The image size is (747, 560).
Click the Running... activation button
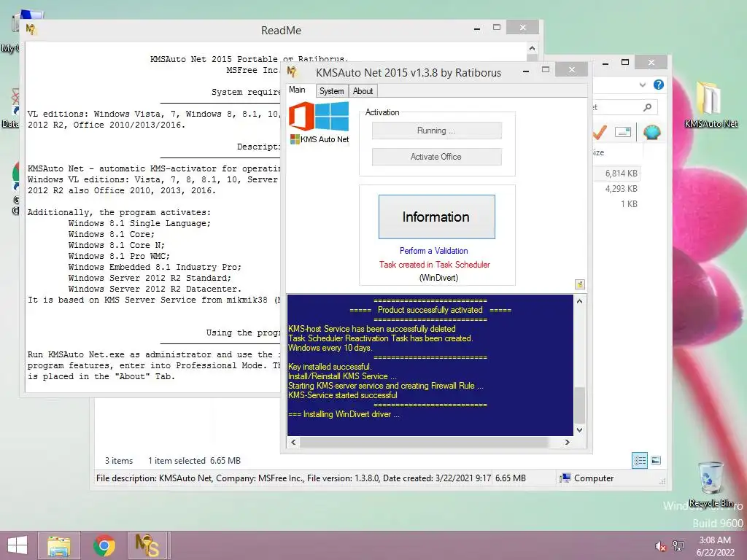coord(436,131)
